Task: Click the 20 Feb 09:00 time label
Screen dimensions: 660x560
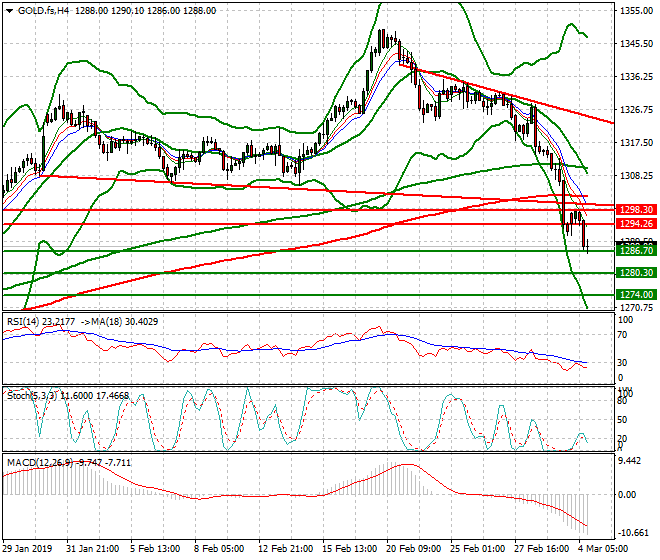Action: click(x=414, y=549)
